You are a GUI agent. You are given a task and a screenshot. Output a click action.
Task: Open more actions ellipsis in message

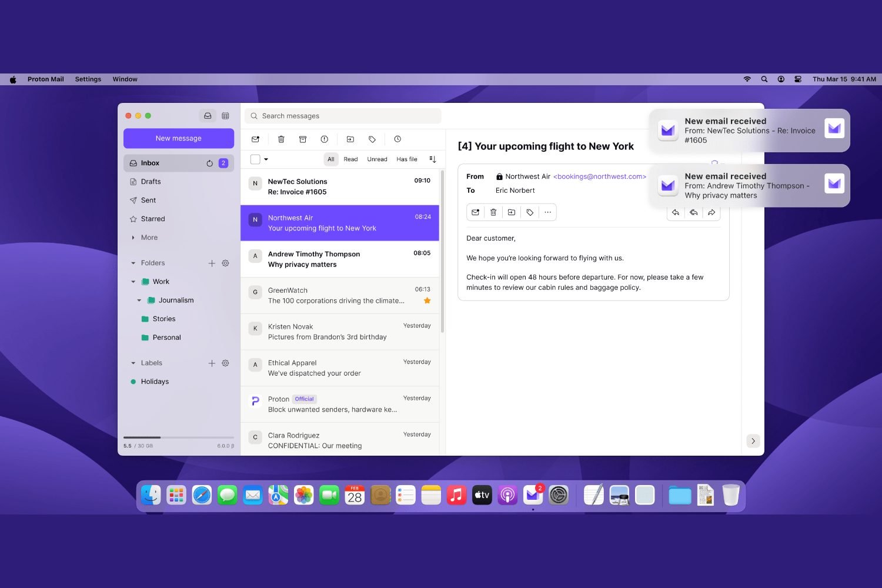(x=547, y=212)
